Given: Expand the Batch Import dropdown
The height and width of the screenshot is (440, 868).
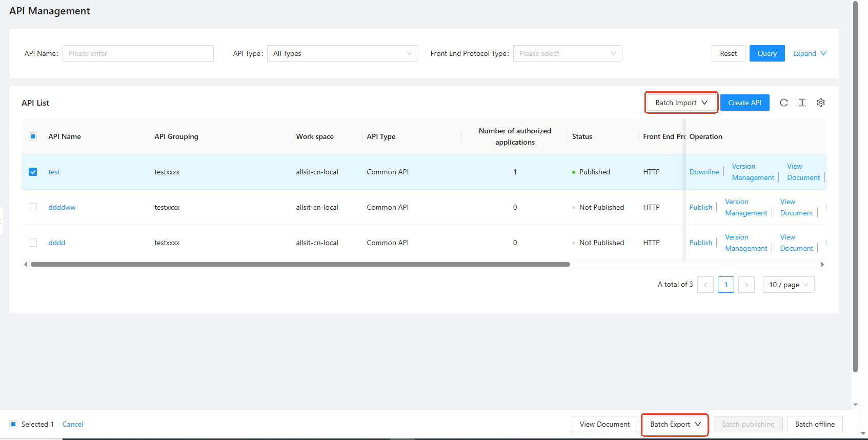Looking at the screenshot, I should click(x=681, y=103).
